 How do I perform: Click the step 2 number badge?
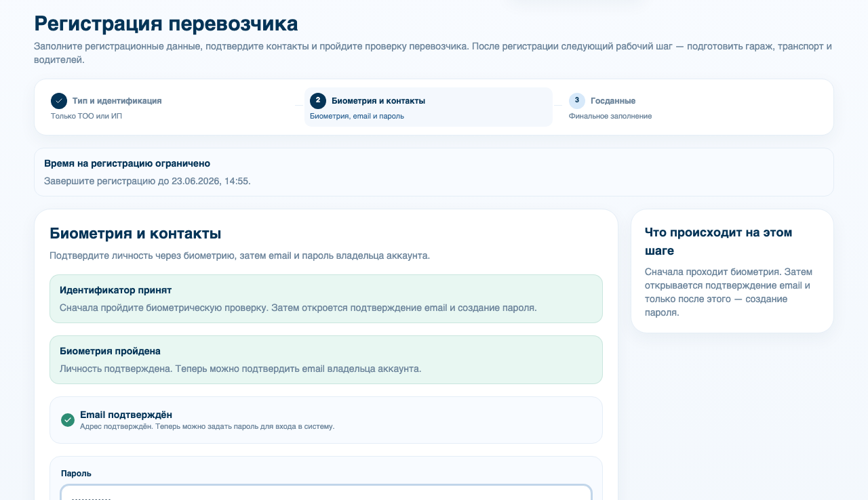318,101
